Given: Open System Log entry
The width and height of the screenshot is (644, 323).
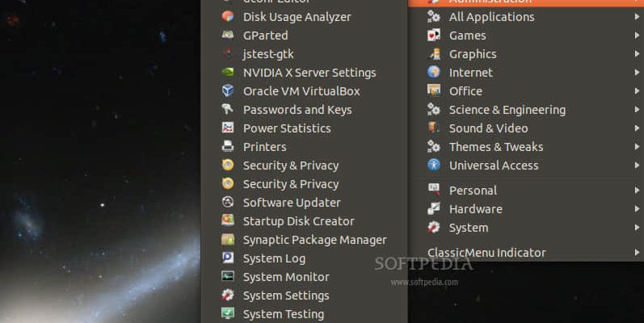Looking at the screenshot, I should (305, 258).
